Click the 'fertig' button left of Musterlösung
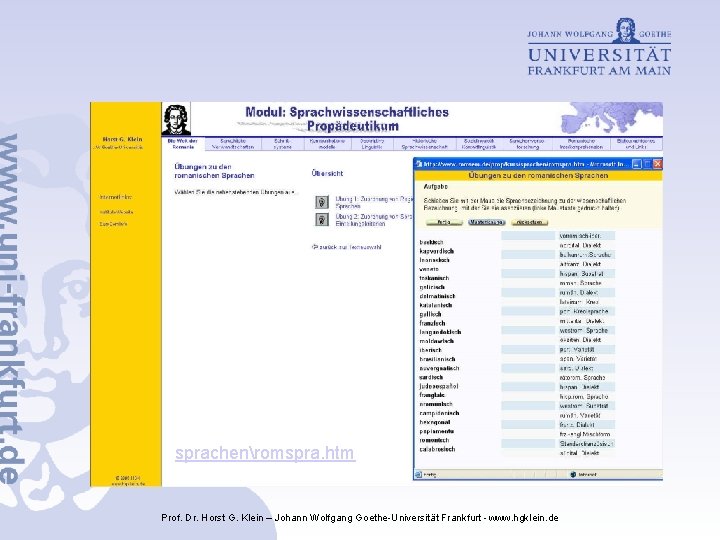 coord(444,222)
